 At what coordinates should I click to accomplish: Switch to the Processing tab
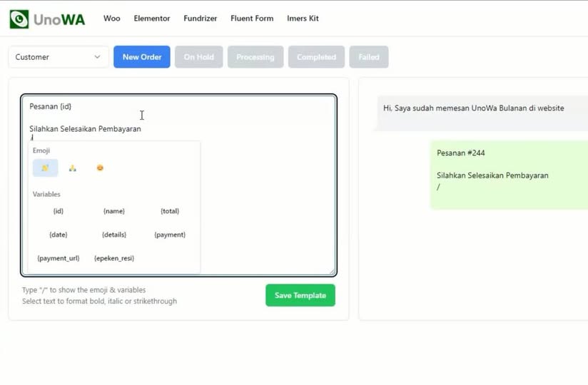pos(255,57)
